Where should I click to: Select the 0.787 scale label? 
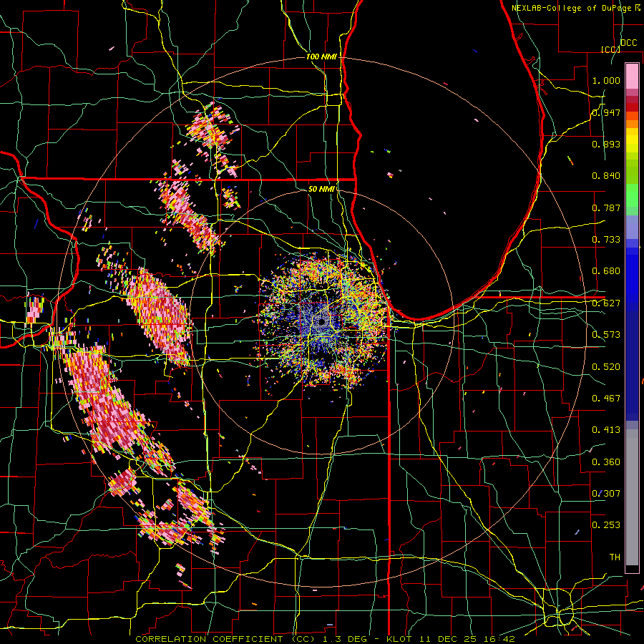(x=606, y=208)
